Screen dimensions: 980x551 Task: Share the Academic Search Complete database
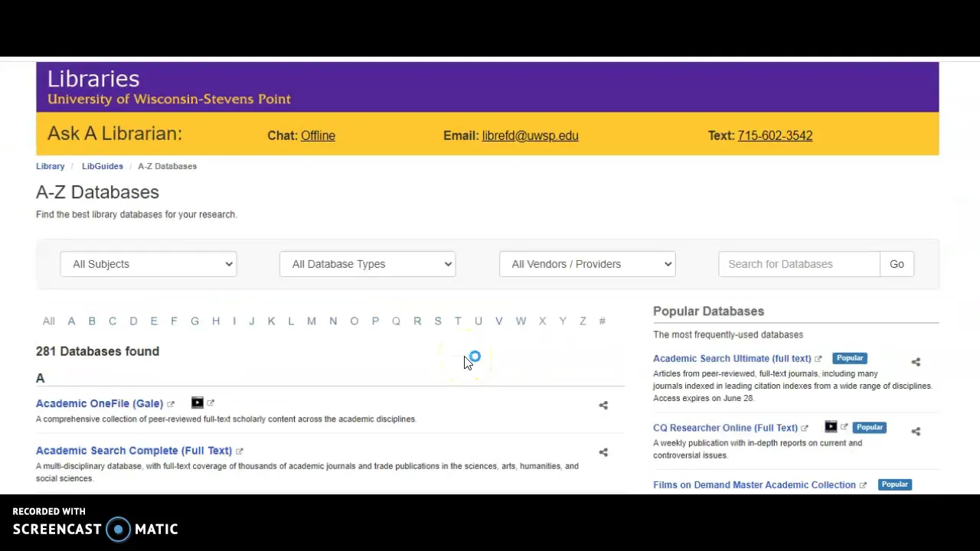603,452
